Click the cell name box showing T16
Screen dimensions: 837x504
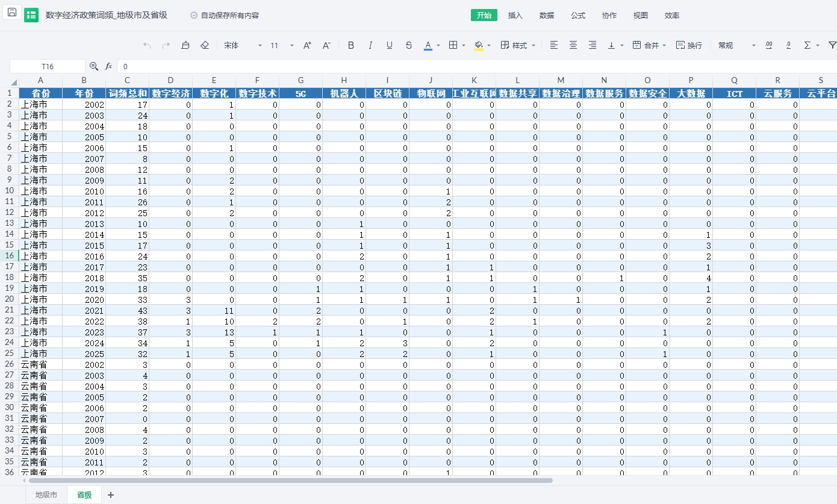tap(48, 66)
